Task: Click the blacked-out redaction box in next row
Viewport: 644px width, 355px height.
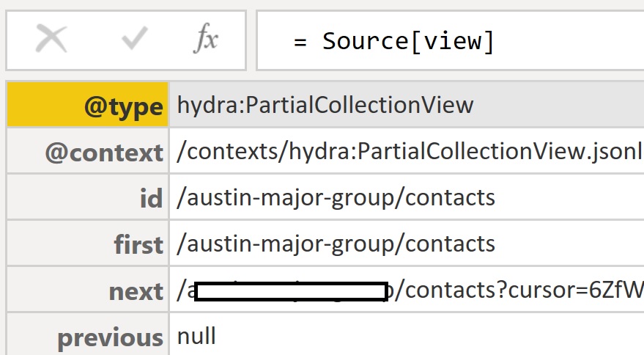Action: [291, 292]
